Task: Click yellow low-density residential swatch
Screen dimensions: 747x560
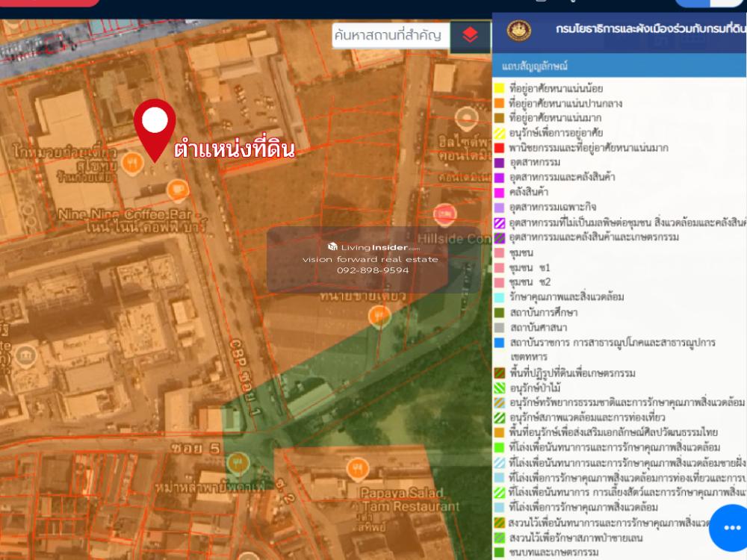Action: click(x=499, y=89)
